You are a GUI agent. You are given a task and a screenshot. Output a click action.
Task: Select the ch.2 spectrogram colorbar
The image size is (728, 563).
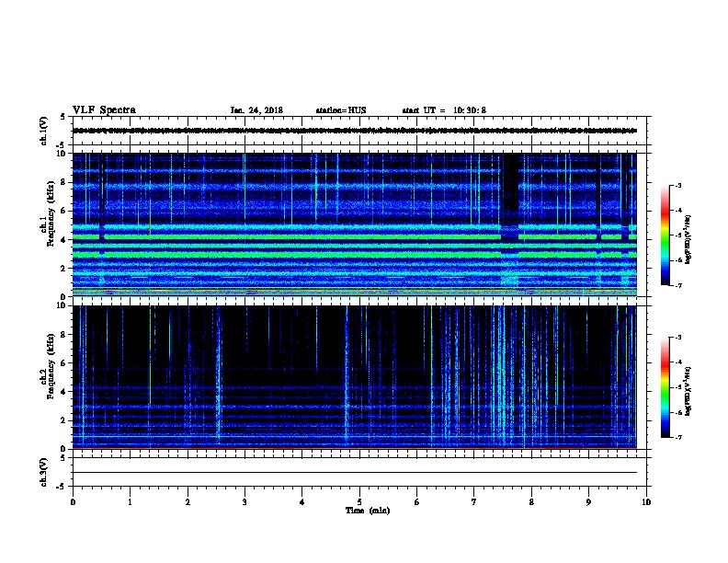click(665, 387)
